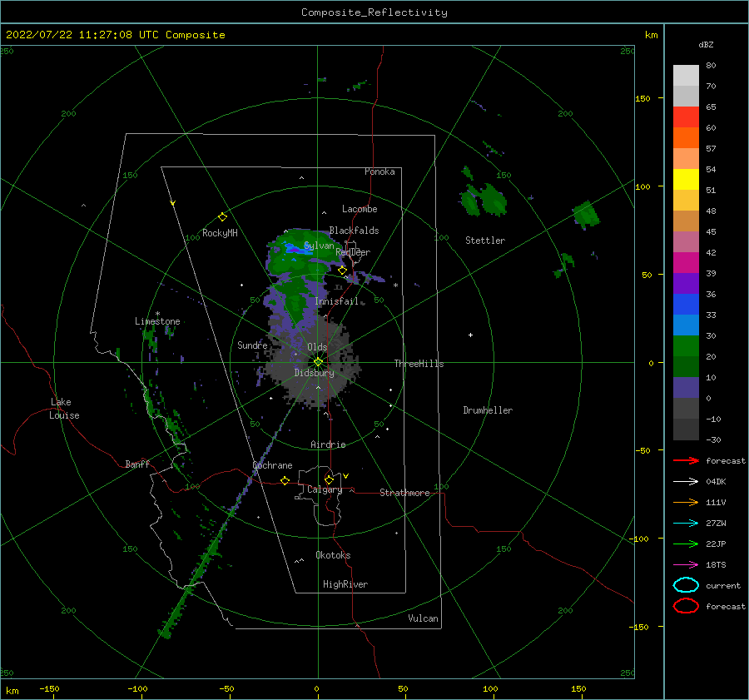
Task: Click the Lacombe city label
Action: pyautogui.click(x=360, y=209)
